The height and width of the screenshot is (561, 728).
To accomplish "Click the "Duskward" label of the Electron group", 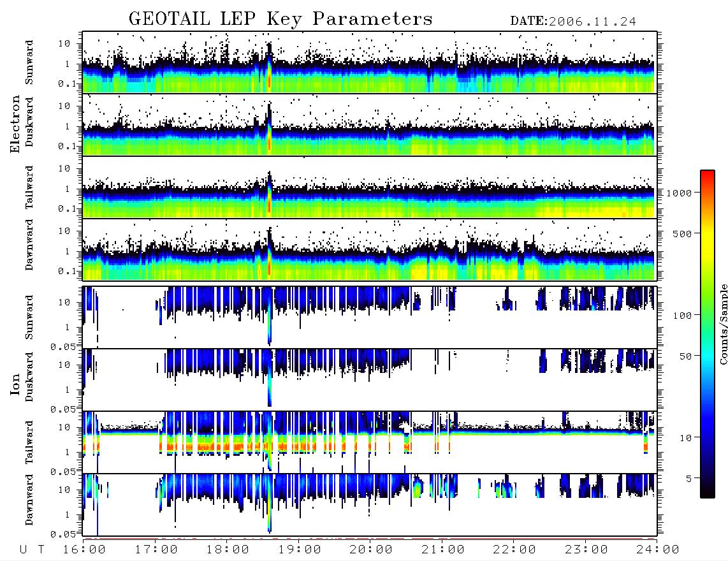I will point(29,122).
